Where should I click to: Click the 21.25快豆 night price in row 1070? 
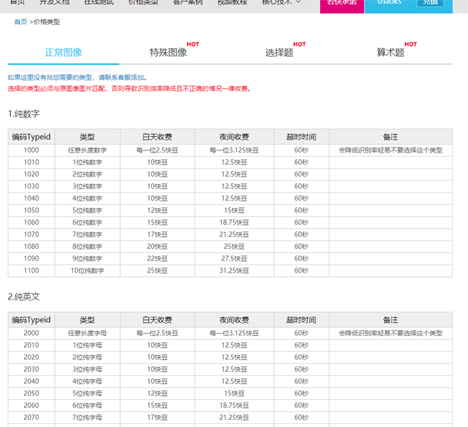coord(234,234)
